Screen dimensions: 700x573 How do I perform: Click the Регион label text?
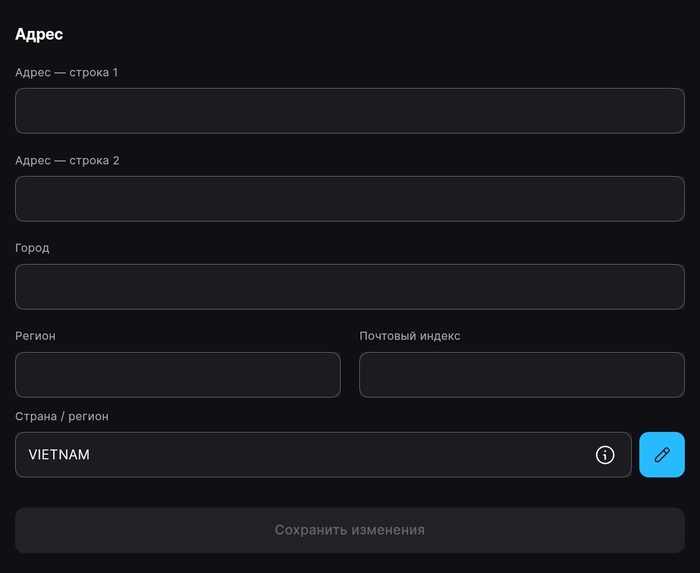tap(36, 336)
